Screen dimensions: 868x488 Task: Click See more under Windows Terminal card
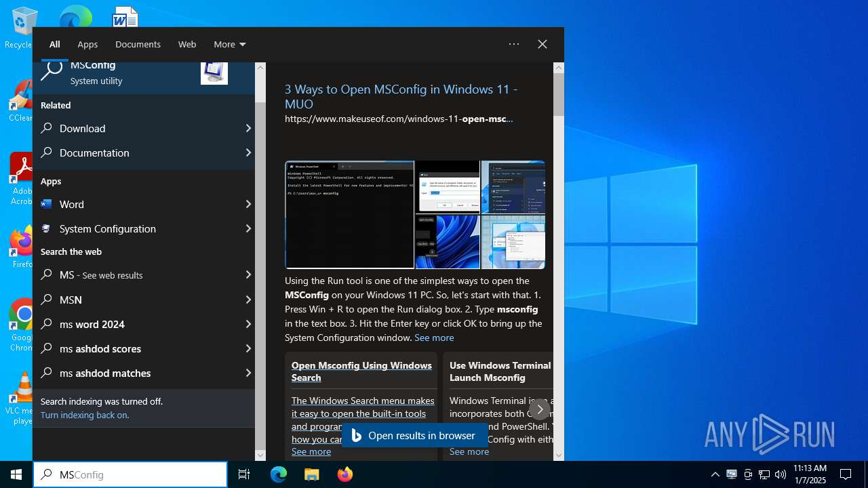469,451
